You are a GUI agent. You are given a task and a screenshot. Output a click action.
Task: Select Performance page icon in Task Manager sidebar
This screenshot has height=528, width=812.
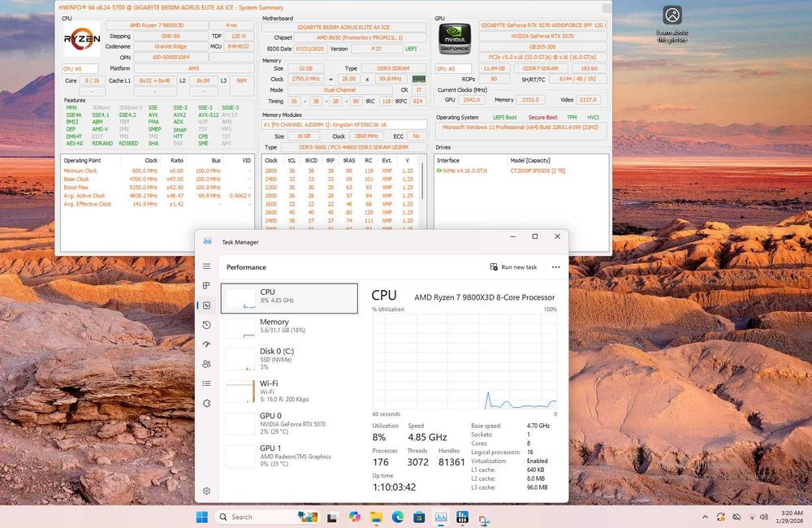206,305
